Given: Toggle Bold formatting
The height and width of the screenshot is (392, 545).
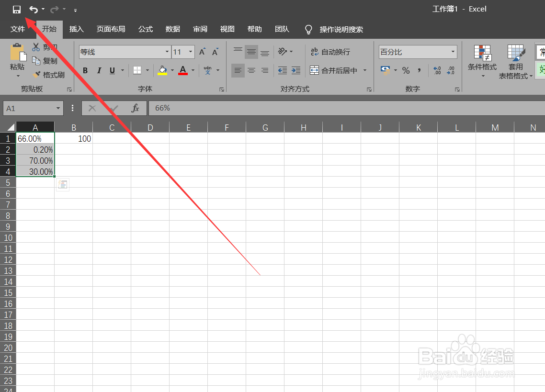Looking at the screenshot, I should pyautogui.click(x=85, y=70).
